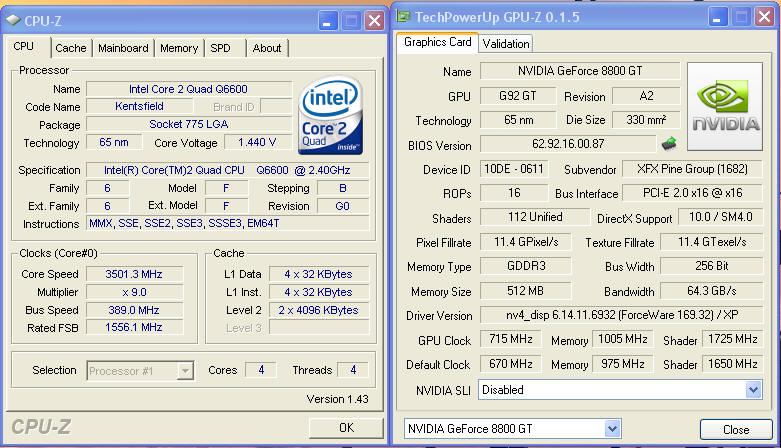The height and width of the screenshot is (448, 781).
Task: Click the Texture Fillrate value
Action: [x=712, y=242]
